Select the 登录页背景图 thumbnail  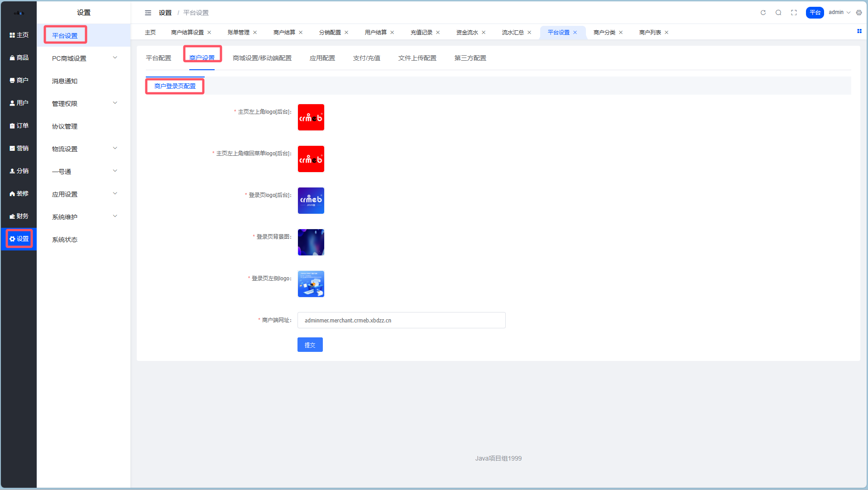(311, 242)
